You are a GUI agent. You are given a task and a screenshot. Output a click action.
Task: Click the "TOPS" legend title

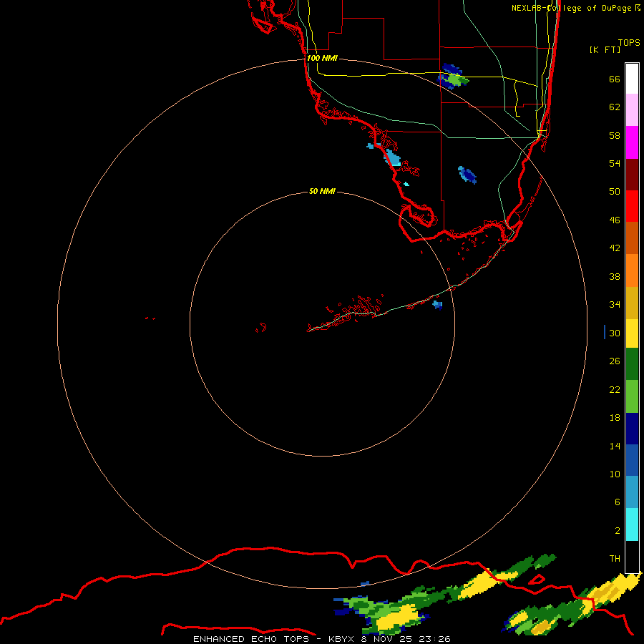(x=629, y=42)
